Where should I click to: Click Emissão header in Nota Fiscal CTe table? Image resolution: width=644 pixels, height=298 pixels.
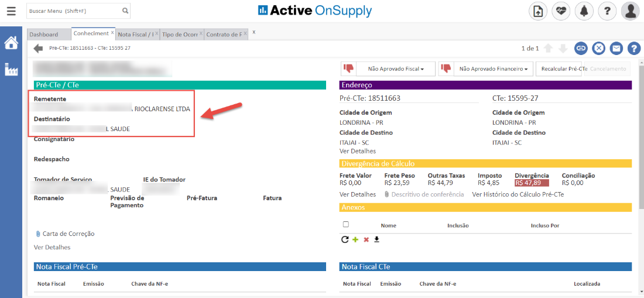[391, 283]
